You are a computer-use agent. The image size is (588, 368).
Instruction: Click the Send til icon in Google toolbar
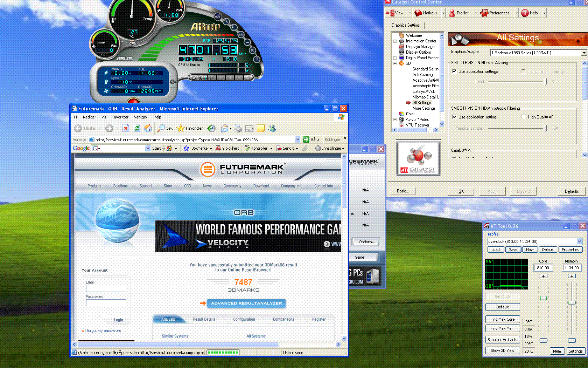279,148
